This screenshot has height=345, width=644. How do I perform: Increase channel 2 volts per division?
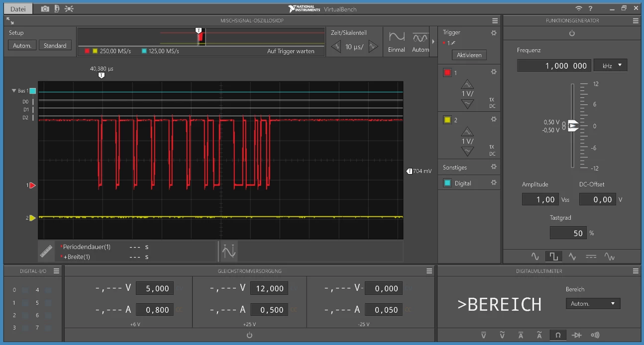(x=467, y=132)
